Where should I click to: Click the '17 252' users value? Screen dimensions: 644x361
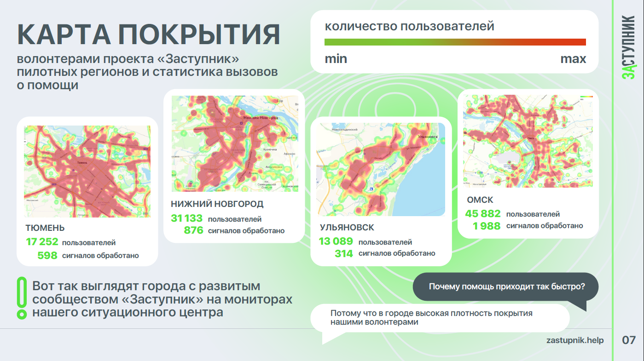[x=42, y=242]
